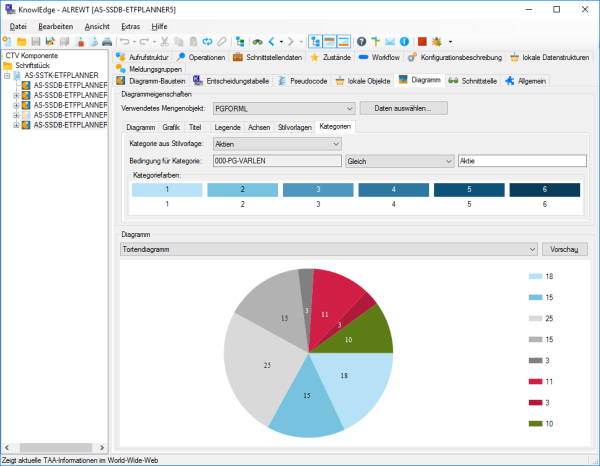This screenshot has height=466, width=600.
Task: Click the orange bug debug icon
Action: pyautogui.click(x=437, y=41)
